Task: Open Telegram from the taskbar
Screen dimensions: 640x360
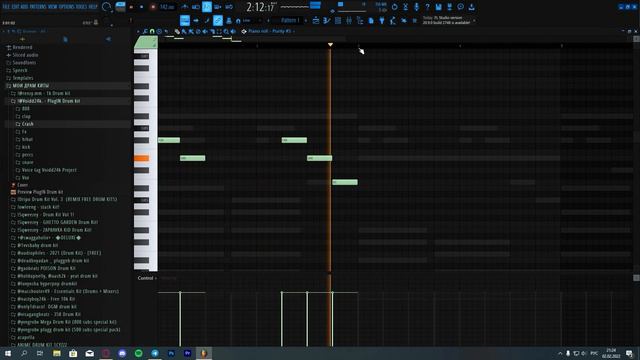Action: click(155, 353)
